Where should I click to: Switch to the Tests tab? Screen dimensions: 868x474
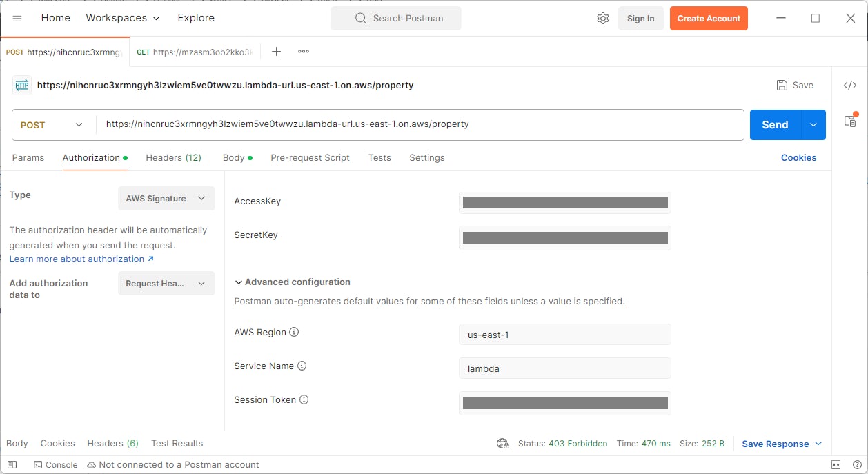click(x=379, y=157)
